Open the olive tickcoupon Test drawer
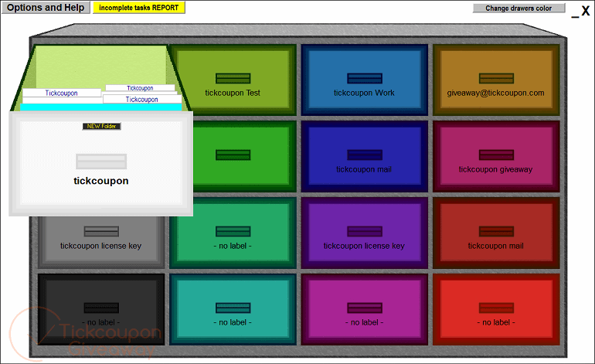 point(233,80)
